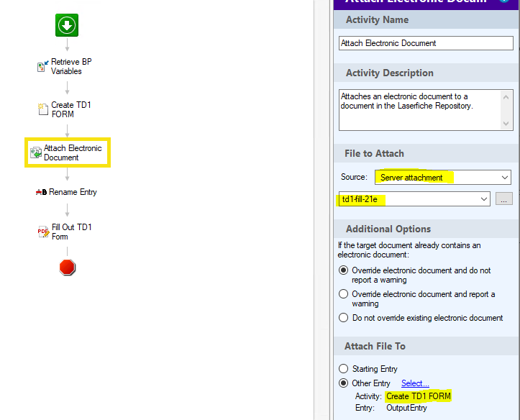Click the Attach Electronic Document label in workflow
Image resolution: width=520 pixels, height=420 pixels.
[x=73, y=152]
